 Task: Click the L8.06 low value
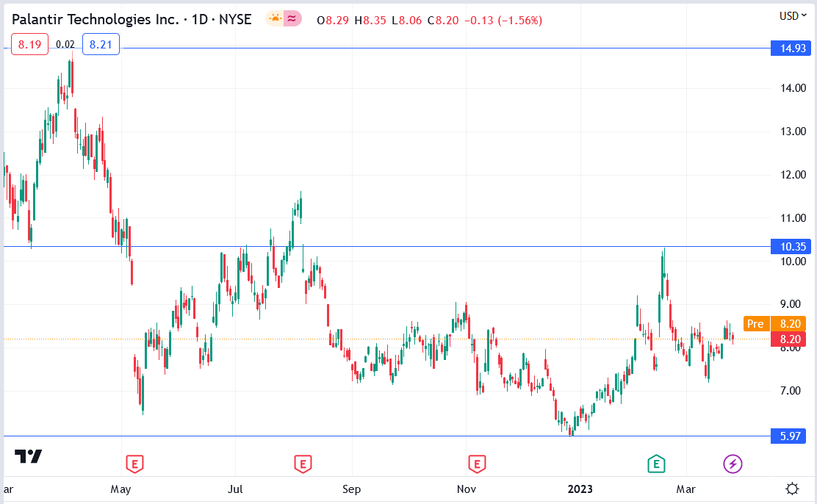tap(407, 21)
